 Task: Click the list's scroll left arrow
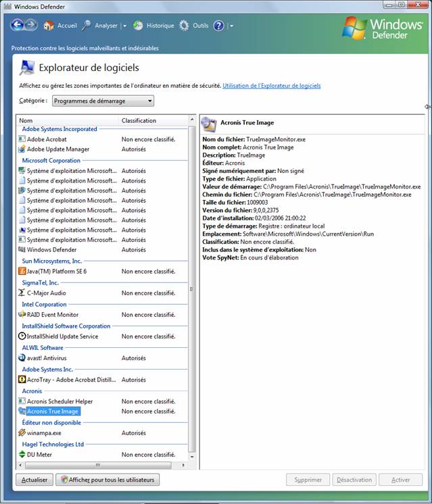(x=20, y=465)
